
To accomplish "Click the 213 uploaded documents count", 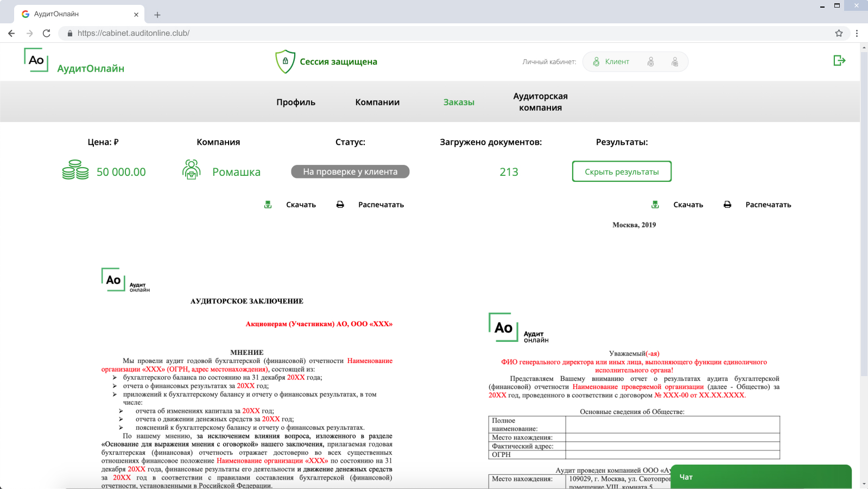I will point(509,172).
